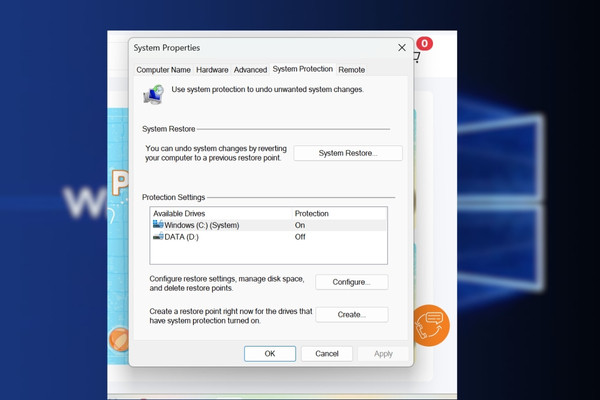Click the Off protection status for DATA
This screenshot has width=600, height=400.
click(x=300, y=237)
